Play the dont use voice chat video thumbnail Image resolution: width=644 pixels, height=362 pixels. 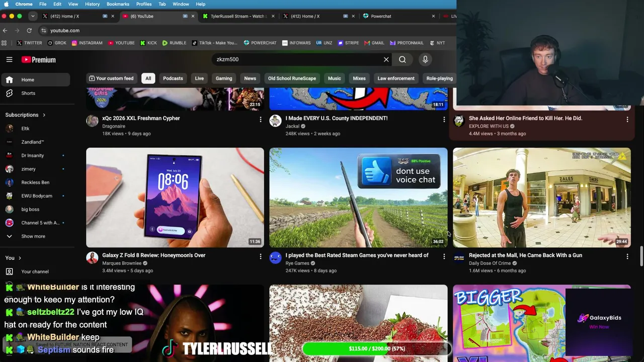pyautogui.click(x=358, y=197)
